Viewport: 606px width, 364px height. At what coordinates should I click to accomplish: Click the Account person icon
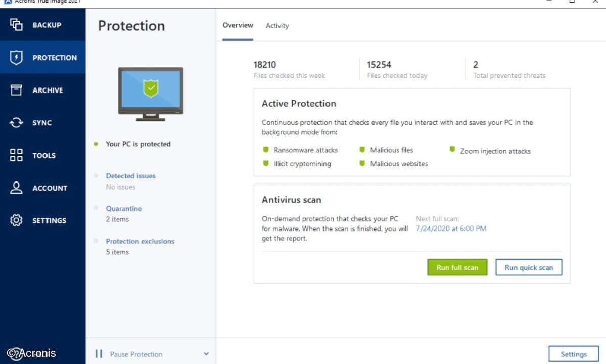pyautogui.click(x=16, y=188)
